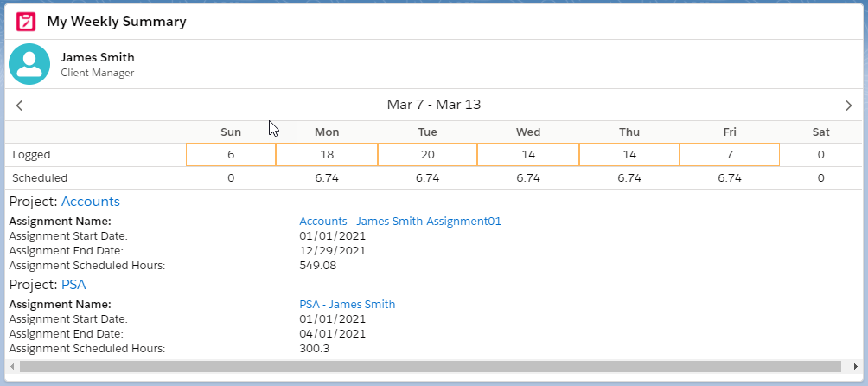Select Thursday logged hours cell
The height and width of the screenshot is (386, 868).
629,155
